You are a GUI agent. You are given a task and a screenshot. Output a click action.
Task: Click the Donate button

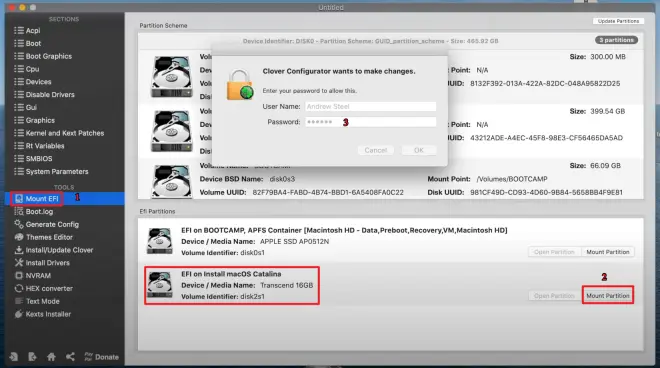pos(101,357)
